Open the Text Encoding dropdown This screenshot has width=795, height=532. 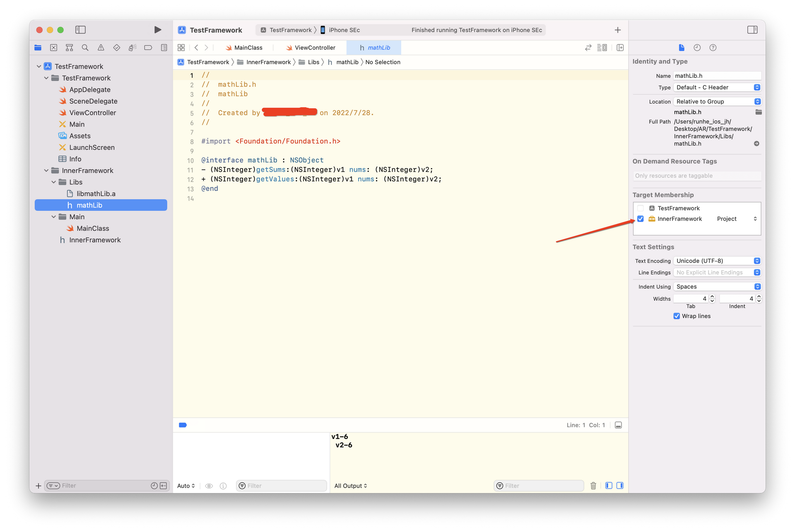717,261
